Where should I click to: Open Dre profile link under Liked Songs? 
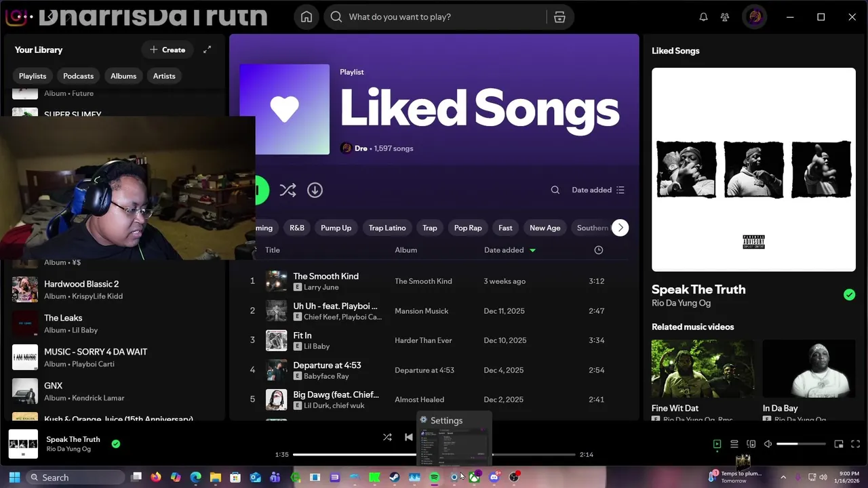coord(361,148)
